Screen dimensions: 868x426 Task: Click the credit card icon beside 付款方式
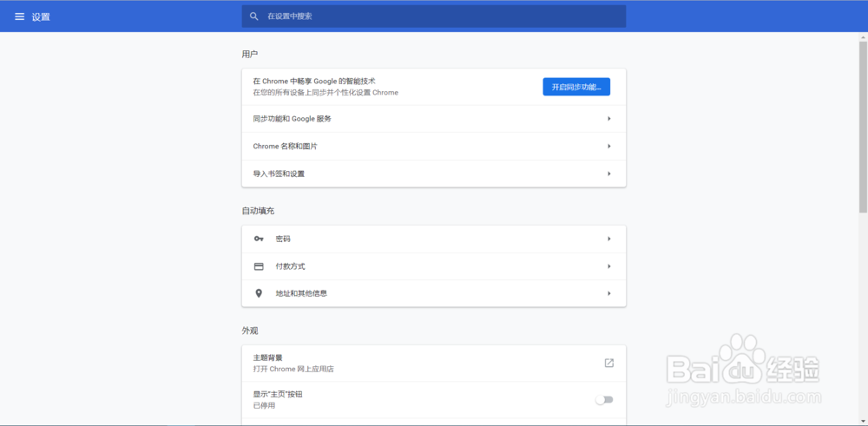pyautogui.click(x=259, y=266)
